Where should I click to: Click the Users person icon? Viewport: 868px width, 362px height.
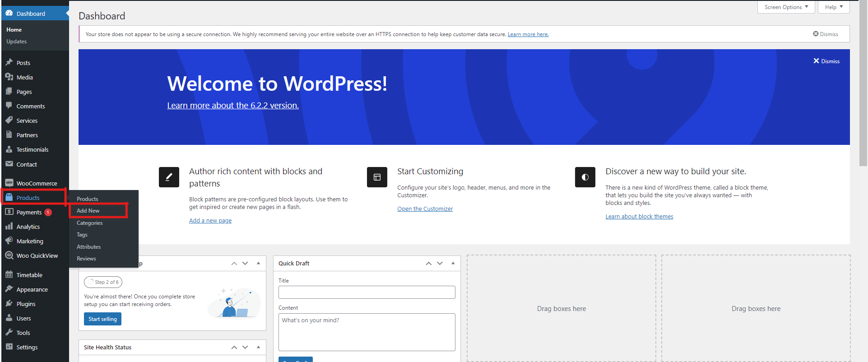click(9, 318)
